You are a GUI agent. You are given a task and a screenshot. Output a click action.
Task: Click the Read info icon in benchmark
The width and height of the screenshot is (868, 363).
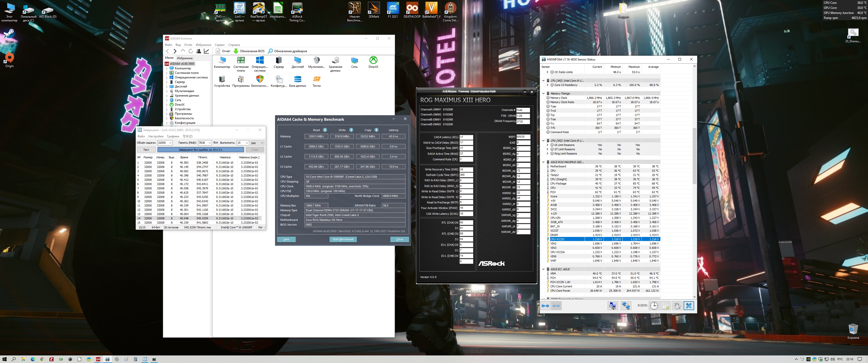pos(325,130)
